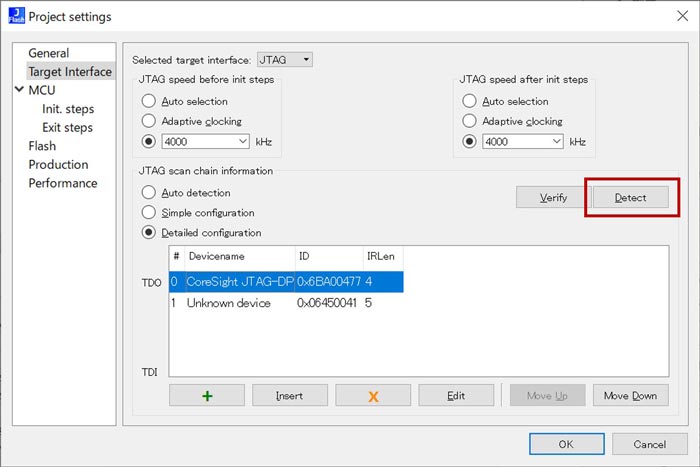Open the MCU settings page
This screenshot has height=467, width=700.
[x=42, y=90]
